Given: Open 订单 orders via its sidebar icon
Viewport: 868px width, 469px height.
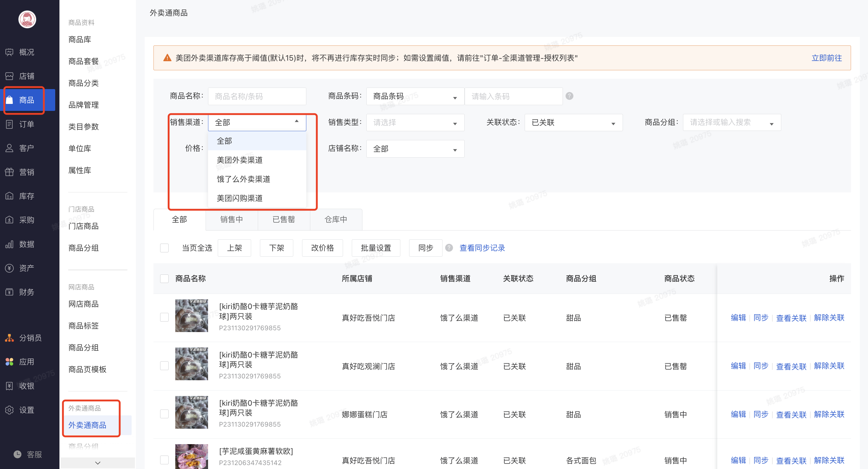Looking at the screenshot, I should [x=9, y=124].
